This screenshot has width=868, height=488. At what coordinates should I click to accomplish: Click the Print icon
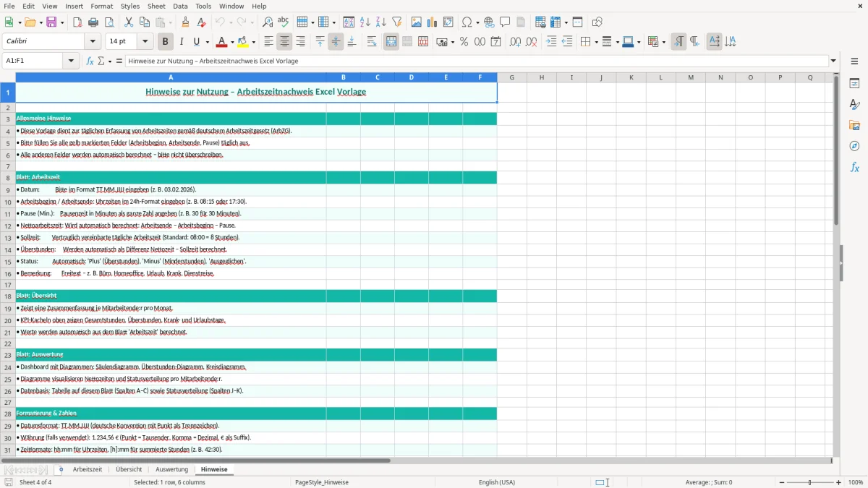pyautogui.click(x=93, y=22)
